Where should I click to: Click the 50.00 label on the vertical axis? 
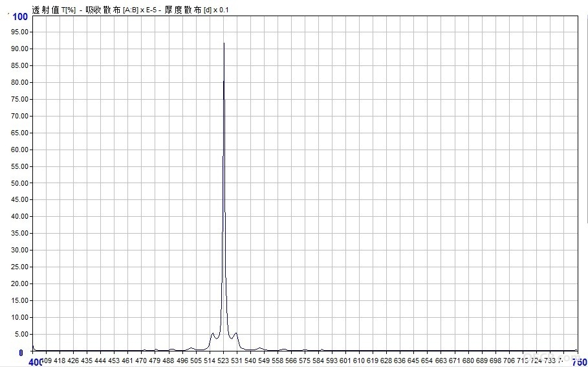(20, 183)
